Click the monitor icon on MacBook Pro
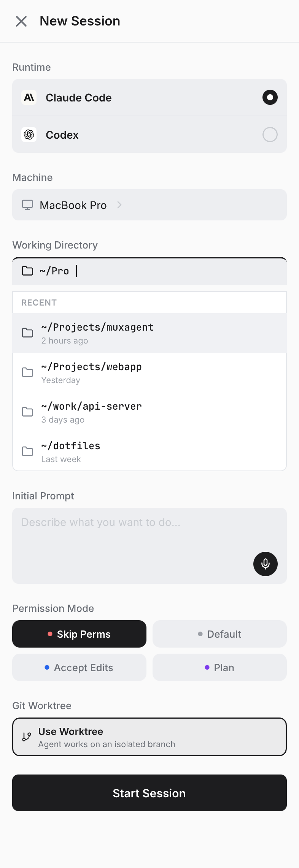The width and height of the screenshot is (299, 868). 27,205
